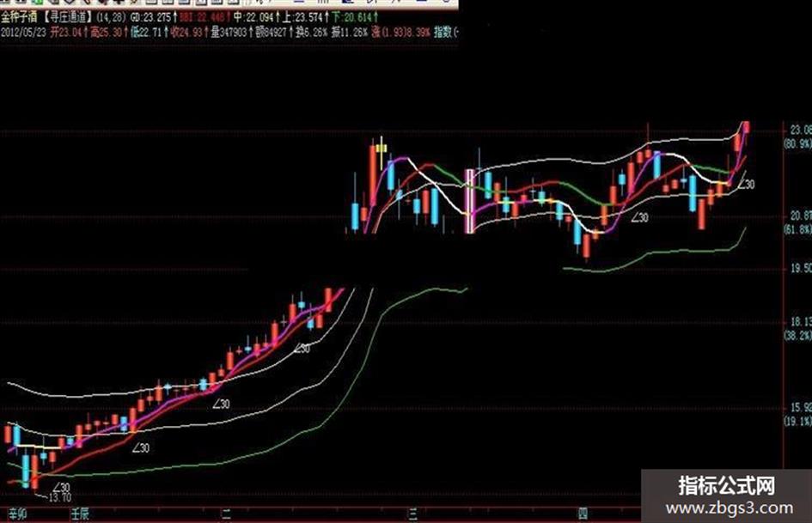This screenshot has height=523, width=812.
Task: Select the (80.9%) level on price axis
Action: pyautogui.click(x=798, y=143)
